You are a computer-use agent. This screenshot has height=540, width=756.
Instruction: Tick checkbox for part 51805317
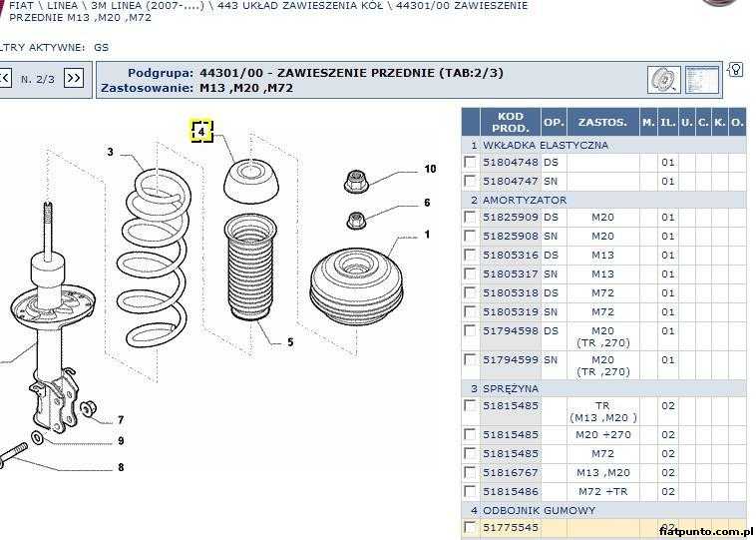tap(470, 273)
